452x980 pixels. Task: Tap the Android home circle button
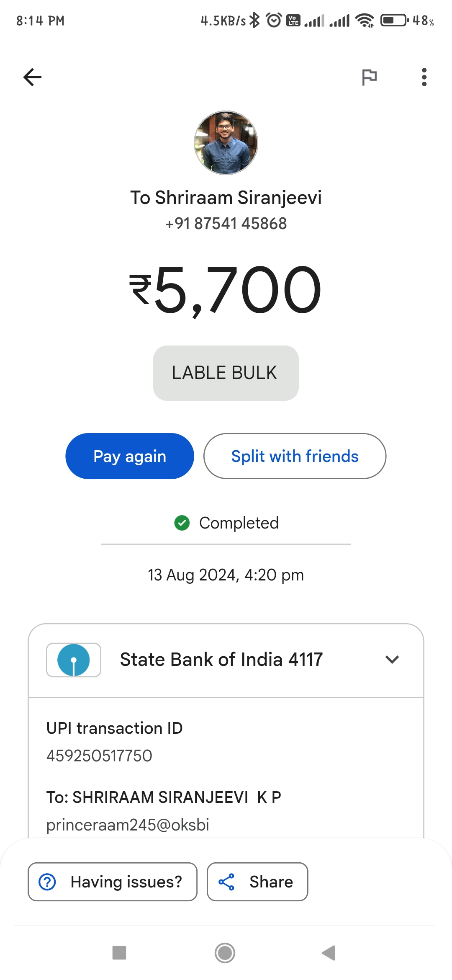tap(225, 953)
